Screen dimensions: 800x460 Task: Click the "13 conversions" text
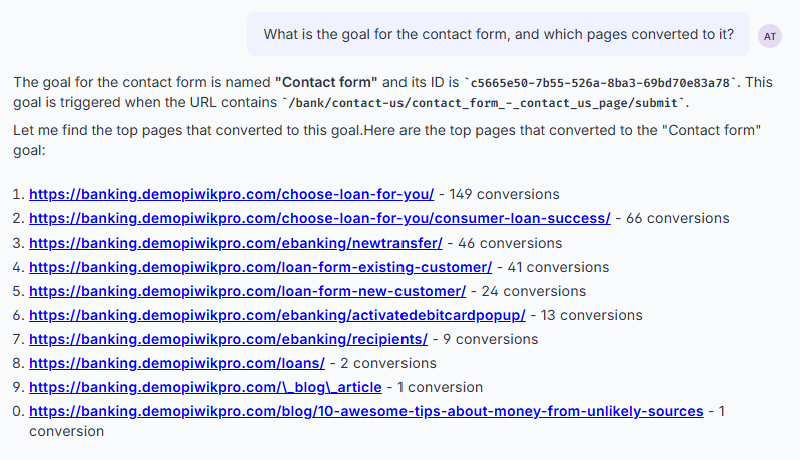(591, 315)
